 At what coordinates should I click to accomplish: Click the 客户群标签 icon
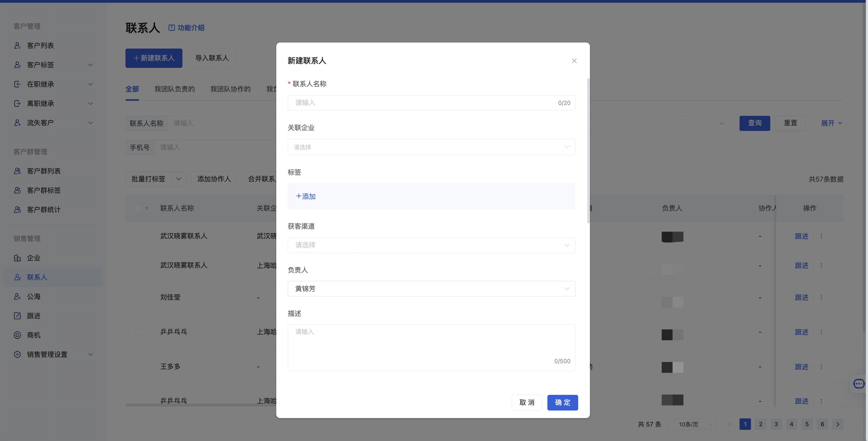click(x=17, y=190)
